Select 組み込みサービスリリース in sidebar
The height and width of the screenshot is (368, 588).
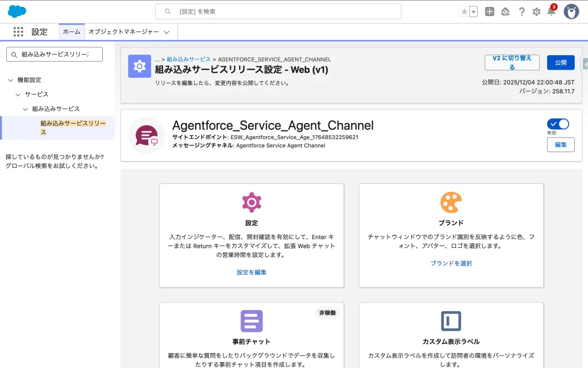[x=72, y=128]
